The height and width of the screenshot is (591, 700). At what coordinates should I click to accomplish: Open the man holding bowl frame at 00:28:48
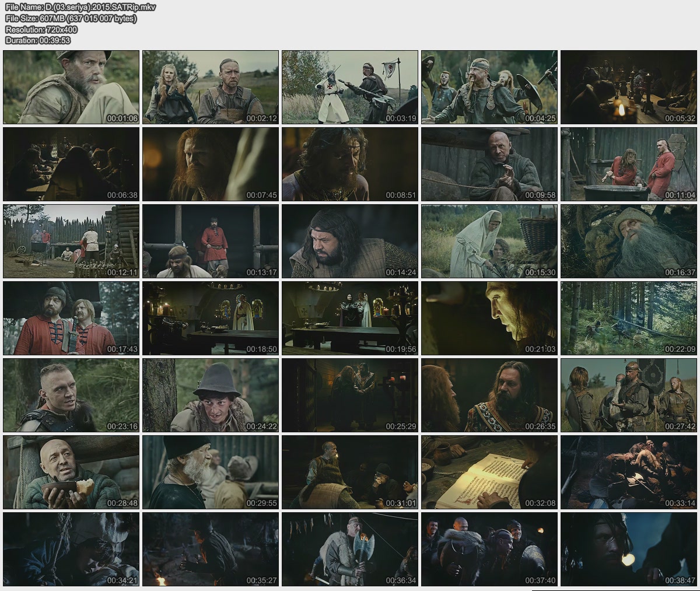tap(71, 472)
